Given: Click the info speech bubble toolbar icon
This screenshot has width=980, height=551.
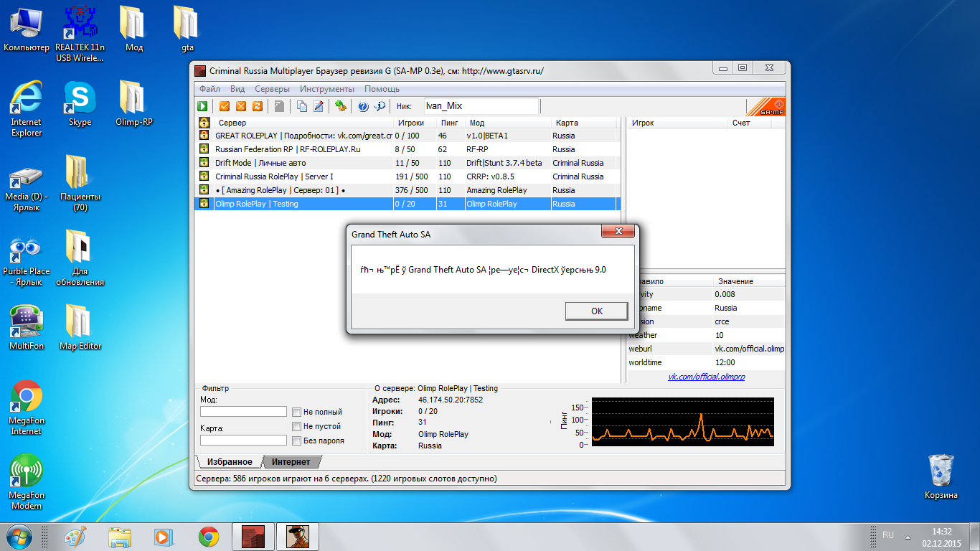Looking at the screenshot, I should 380,106.
